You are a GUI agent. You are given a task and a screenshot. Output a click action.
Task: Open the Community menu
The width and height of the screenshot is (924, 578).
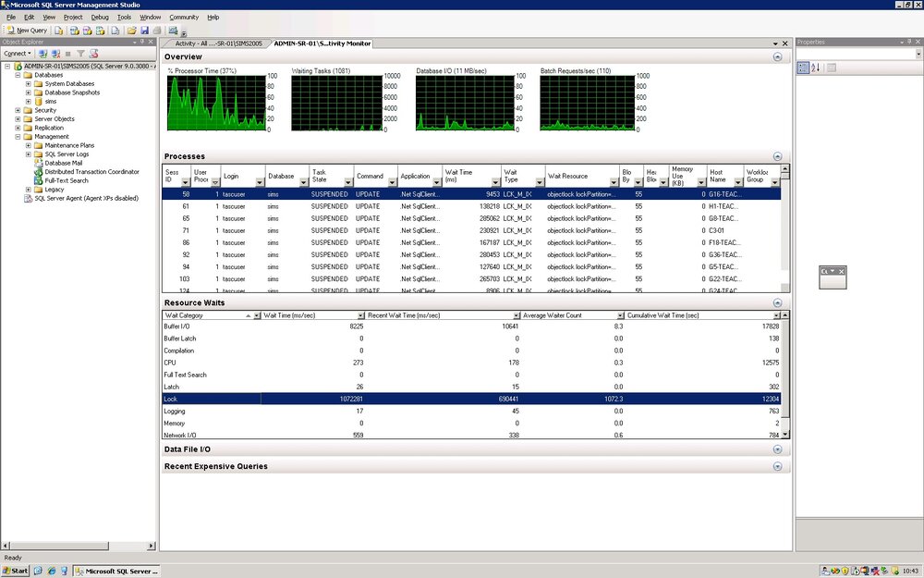pyautogui.click(x=184, y=17)
